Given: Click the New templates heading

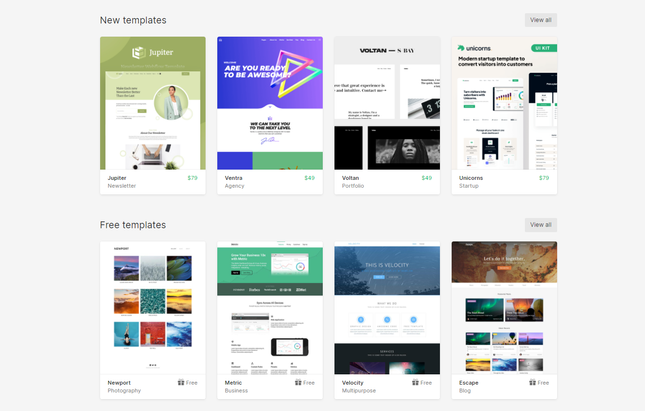Looking at the screenshot, I should pos(133,20).
